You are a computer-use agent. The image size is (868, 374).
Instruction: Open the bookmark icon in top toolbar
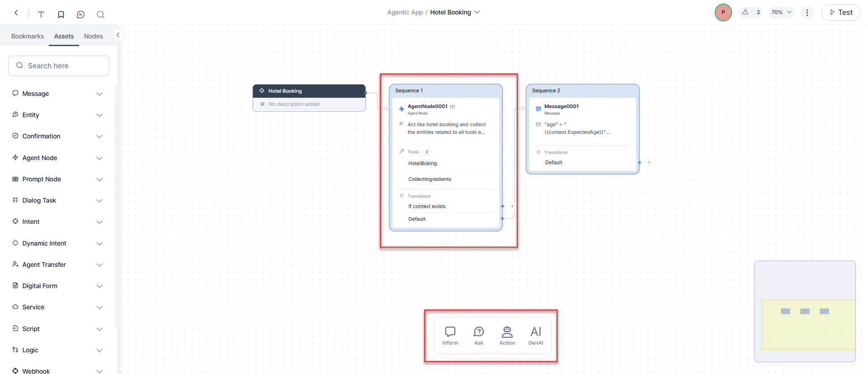[x=61, y=14]
